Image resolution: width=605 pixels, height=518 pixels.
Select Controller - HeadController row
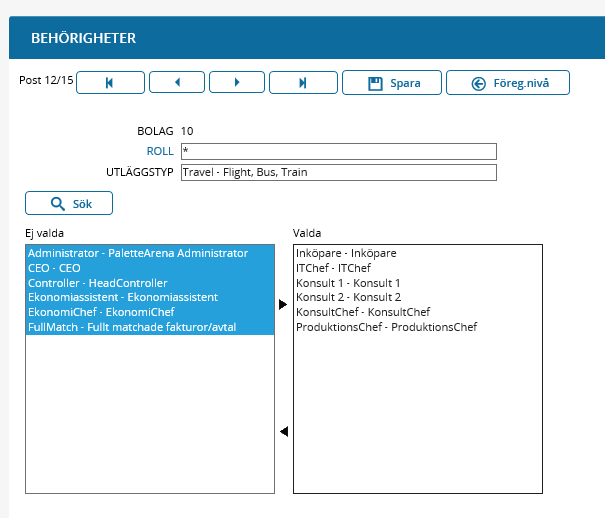point(150,283)
